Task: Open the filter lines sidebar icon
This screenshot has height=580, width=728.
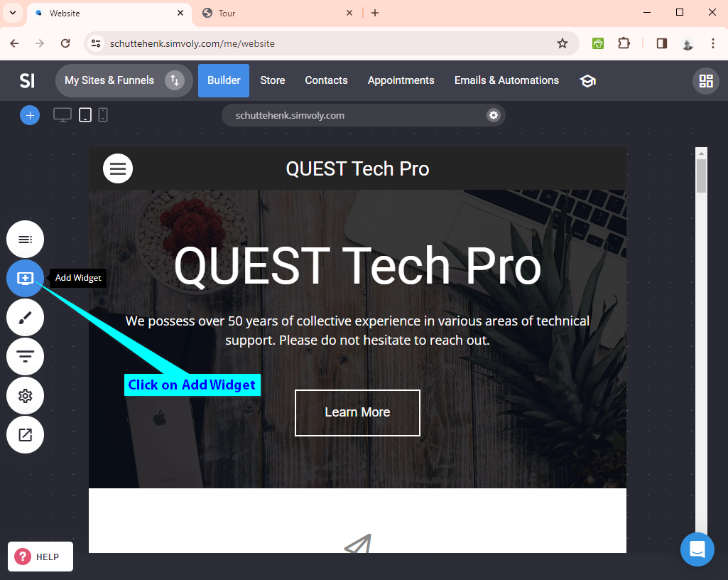Action: 25,357
